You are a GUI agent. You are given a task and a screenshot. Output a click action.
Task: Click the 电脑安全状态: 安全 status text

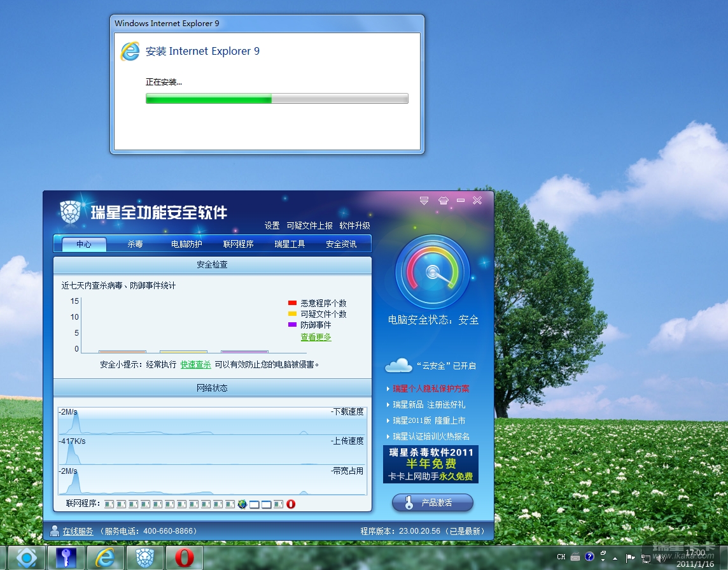433,320
